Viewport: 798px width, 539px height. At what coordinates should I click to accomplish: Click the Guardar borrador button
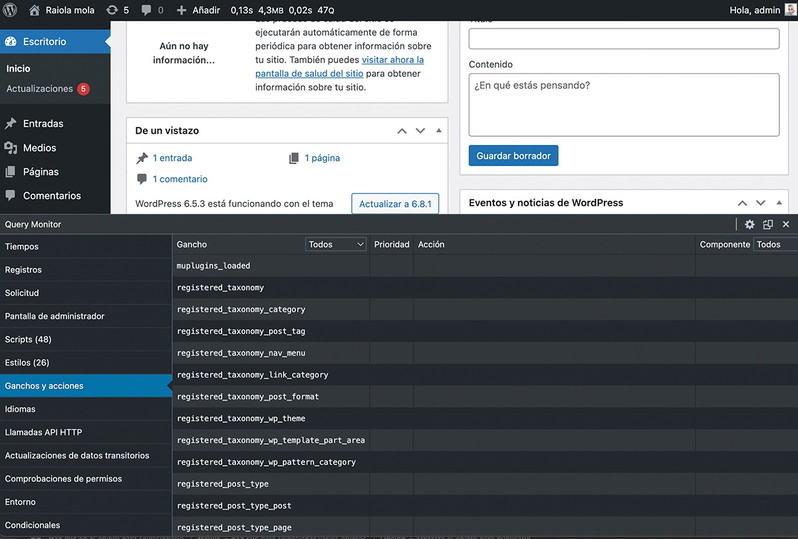pyautogui.click(x=514, y=156)
